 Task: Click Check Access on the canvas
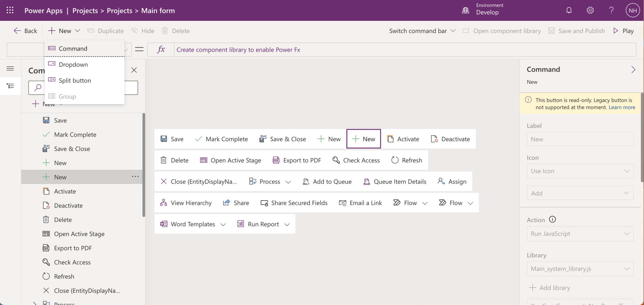click(356, 160)
